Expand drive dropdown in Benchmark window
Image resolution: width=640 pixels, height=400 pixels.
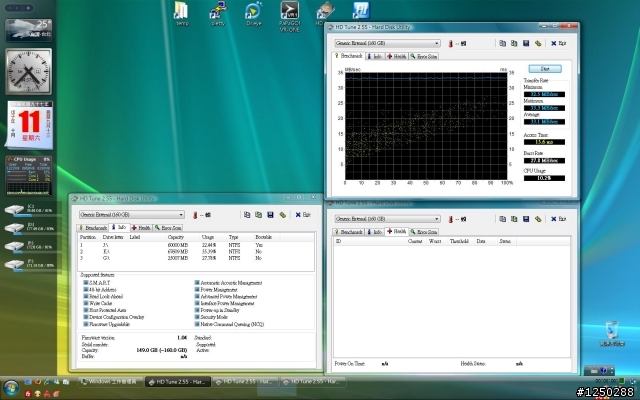pyautogui.click(x=437, y=43)
